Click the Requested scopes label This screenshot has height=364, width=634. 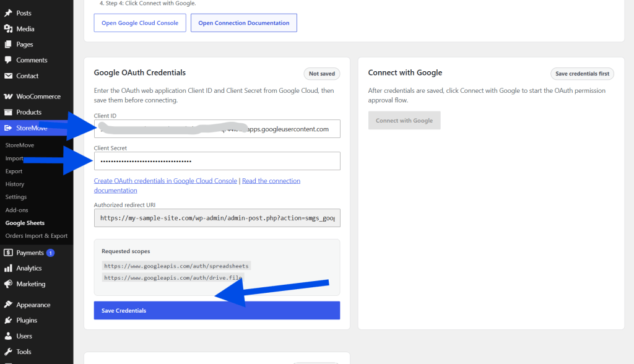coord(126,251)
